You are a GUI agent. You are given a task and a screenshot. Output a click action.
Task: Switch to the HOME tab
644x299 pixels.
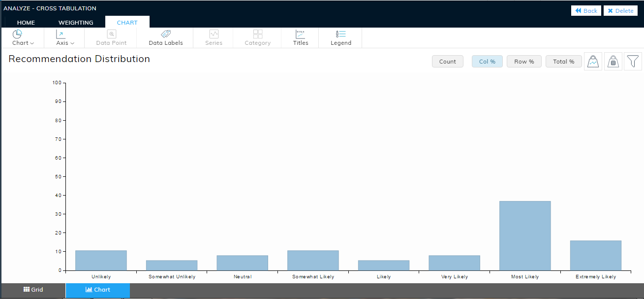26,23
